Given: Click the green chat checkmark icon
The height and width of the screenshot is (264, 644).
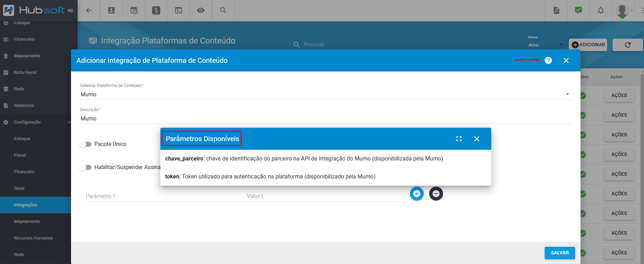Looking at the screenshot, I should [578, 10].
